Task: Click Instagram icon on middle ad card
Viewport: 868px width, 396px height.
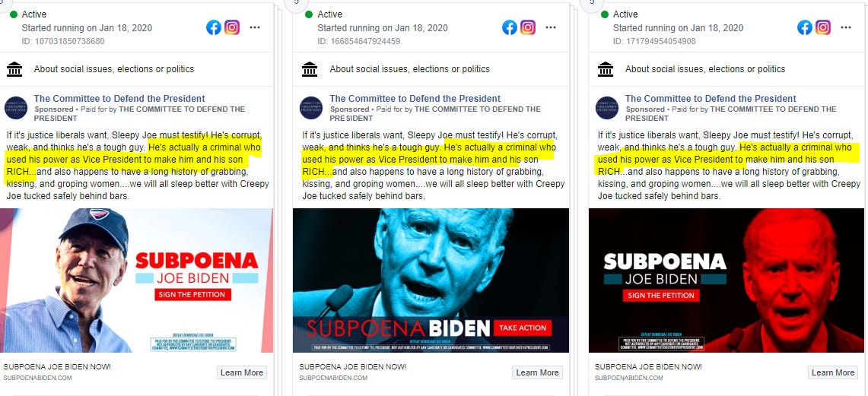Action: pyautogui.click(x=527, y=27)
